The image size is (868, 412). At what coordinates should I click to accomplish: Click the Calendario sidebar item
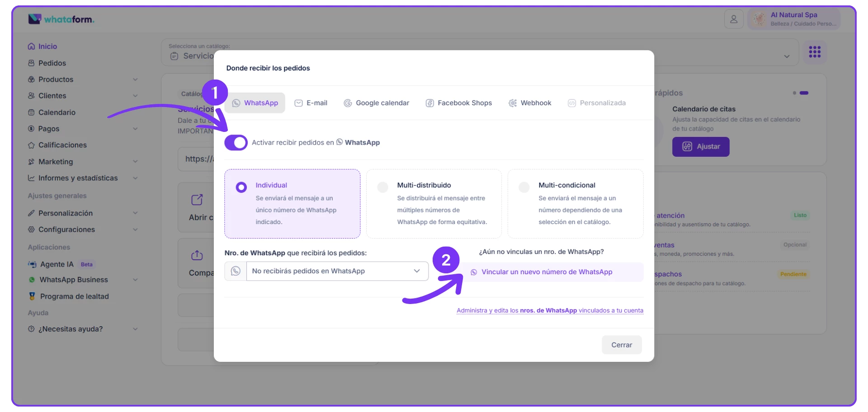pos(57,112)
